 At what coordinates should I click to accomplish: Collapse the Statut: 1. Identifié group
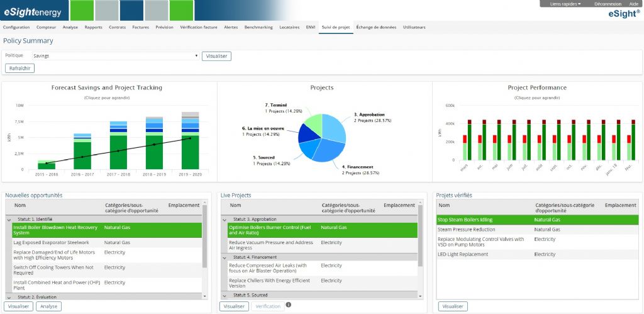[9, 219]
